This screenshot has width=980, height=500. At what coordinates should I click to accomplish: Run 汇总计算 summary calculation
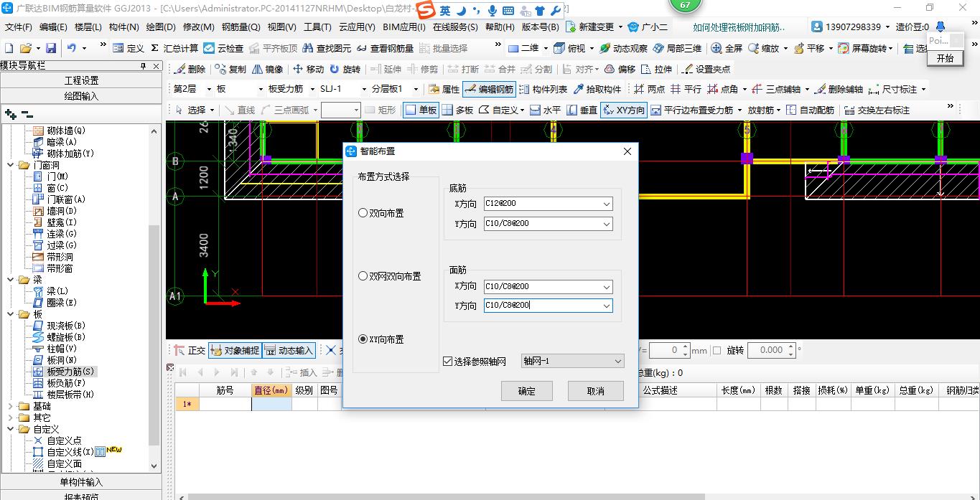(174, 48)
